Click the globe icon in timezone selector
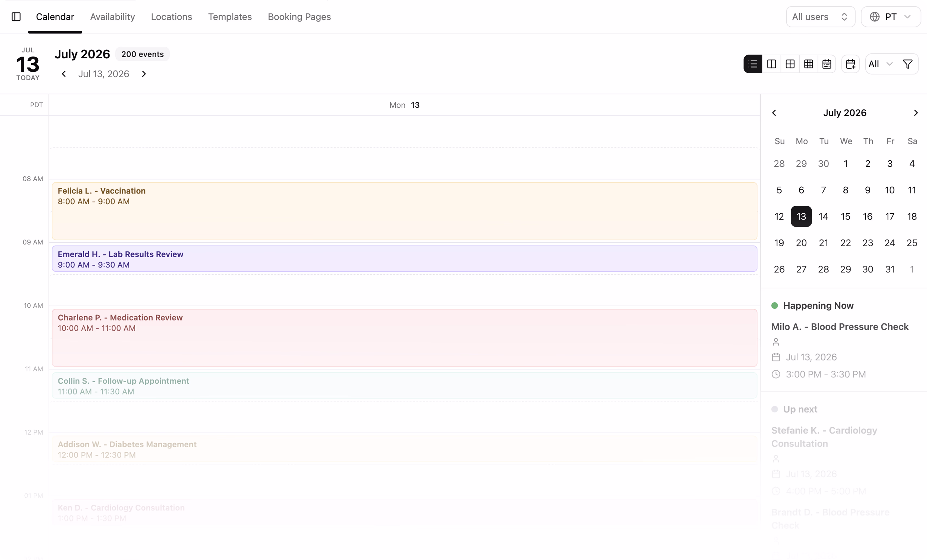 click(x=875, y=17)
